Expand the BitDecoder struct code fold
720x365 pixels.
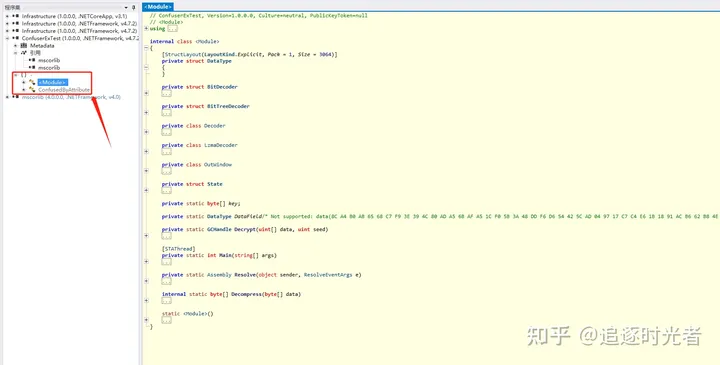[x=166, y=93]
